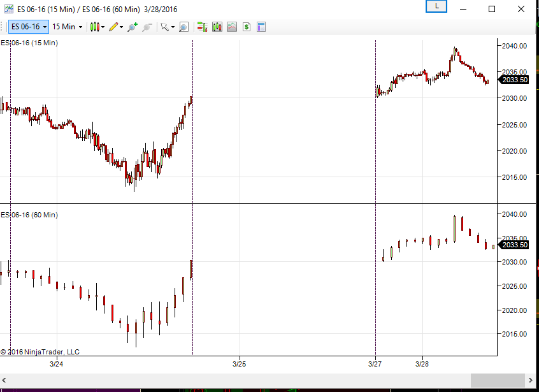Close the chart window

tap(521, 9)
